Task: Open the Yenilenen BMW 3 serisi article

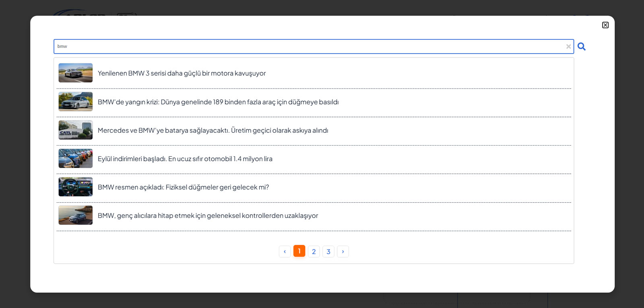Action: click(182, 73)
